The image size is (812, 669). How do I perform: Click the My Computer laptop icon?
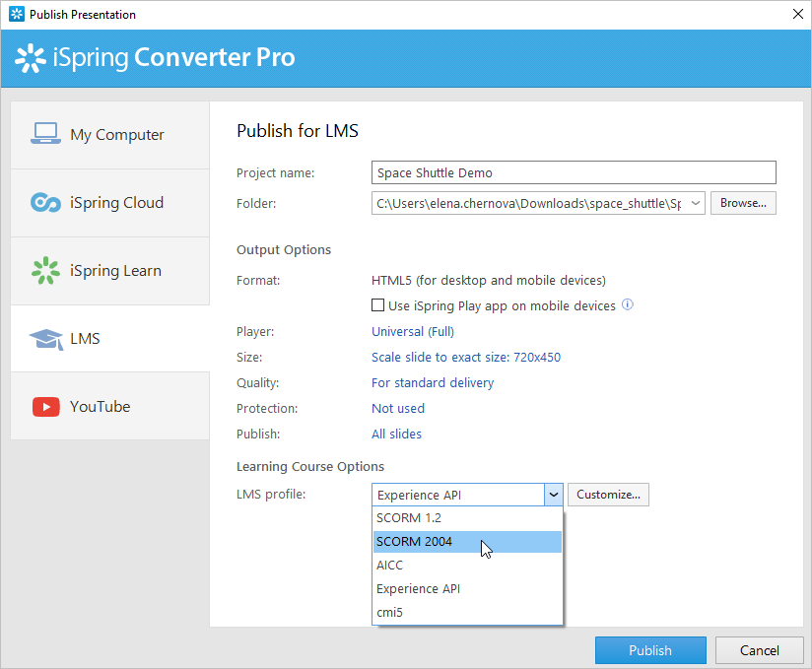coord(45,134)
